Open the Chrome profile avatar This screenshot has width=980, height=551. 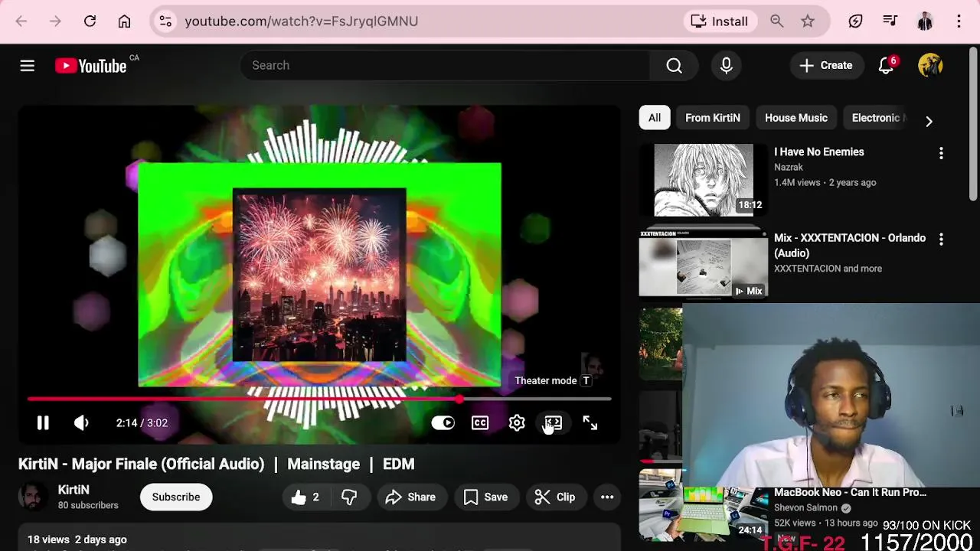click(x=925, y=21)
